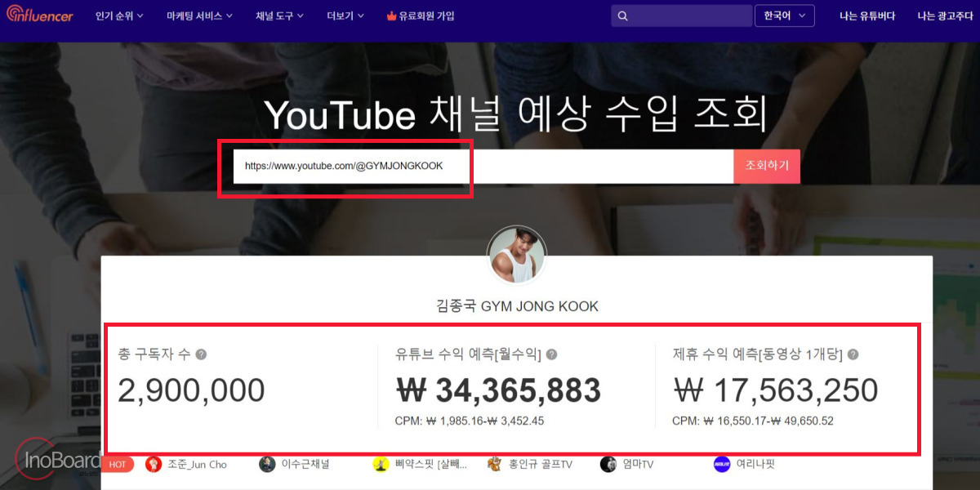Screen dimensions: 980x490
Task: Click the 이수근채널 avatar icon
Action: coord(267,464)
